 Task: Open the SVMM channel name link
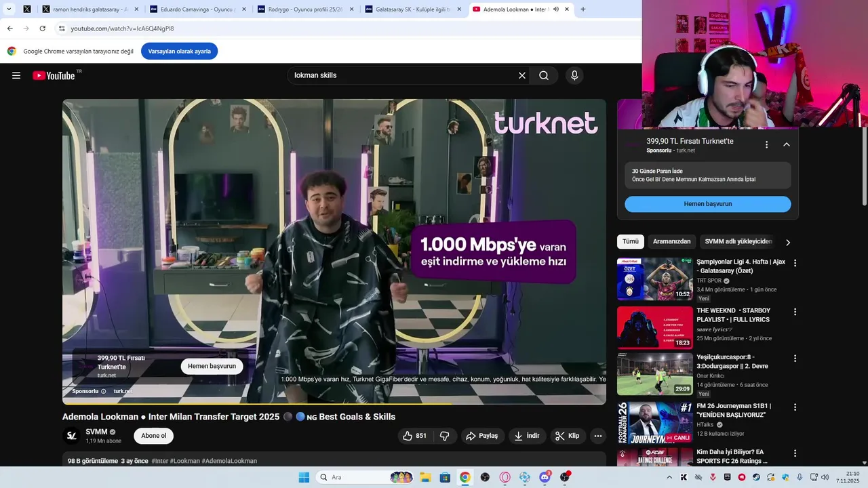click(x=96, y=432)
